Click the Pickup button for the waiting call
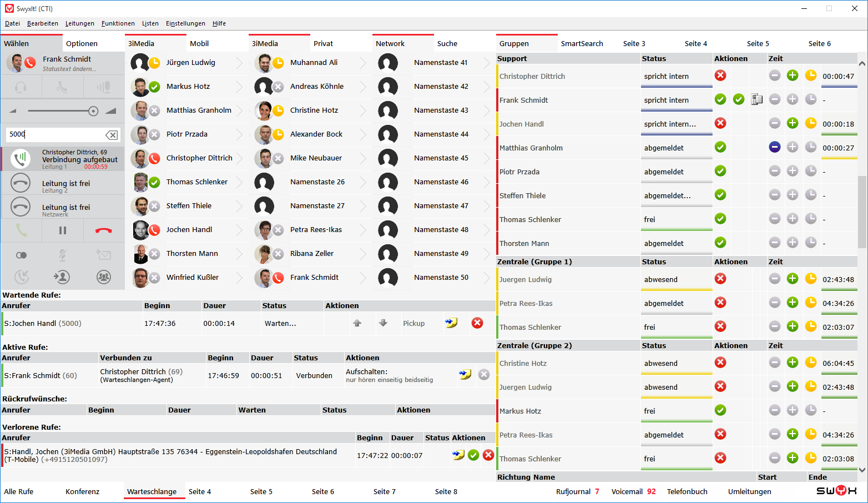Image resolution: width=868 pixels, height=503 pixels. coord(413,323)
